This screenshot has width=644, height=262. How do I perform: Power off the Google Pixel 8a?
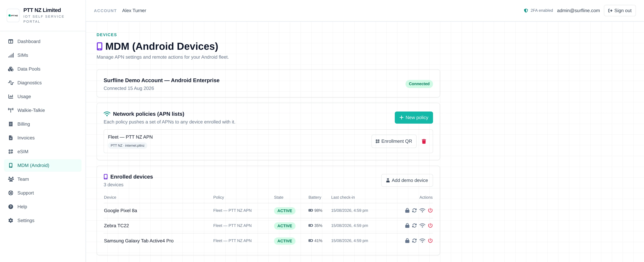pos(430,210)
